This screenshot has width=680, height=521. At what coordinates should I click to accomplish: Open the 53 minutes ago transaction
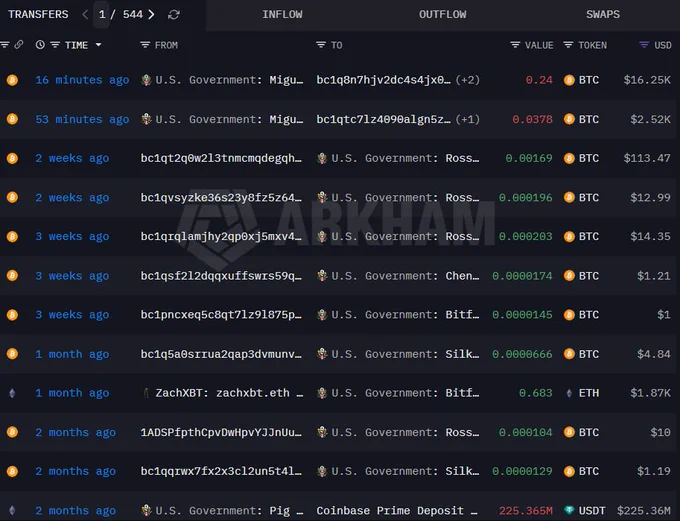point(82,119)
